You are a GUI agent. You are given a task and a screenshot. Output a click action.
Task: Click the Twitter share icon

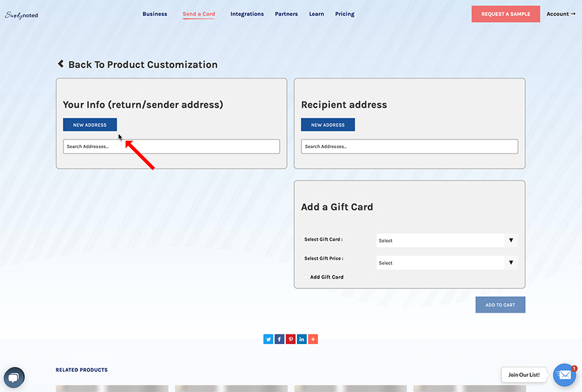coord(268,339)
